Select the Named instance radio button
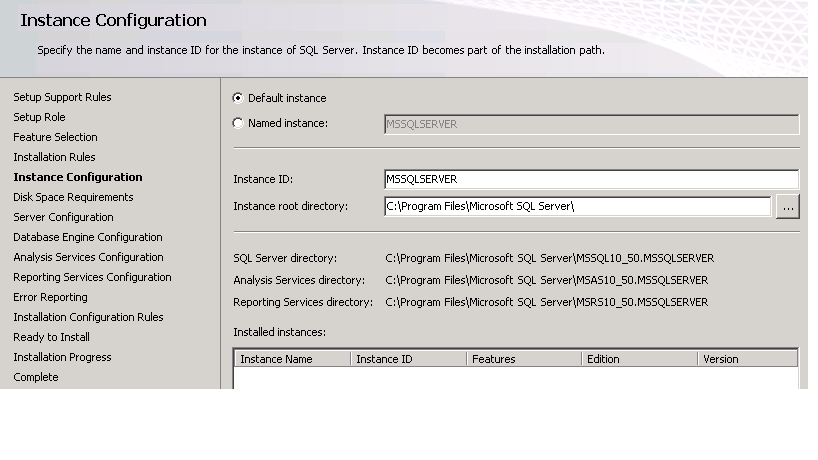 click(x=238, y=123)
